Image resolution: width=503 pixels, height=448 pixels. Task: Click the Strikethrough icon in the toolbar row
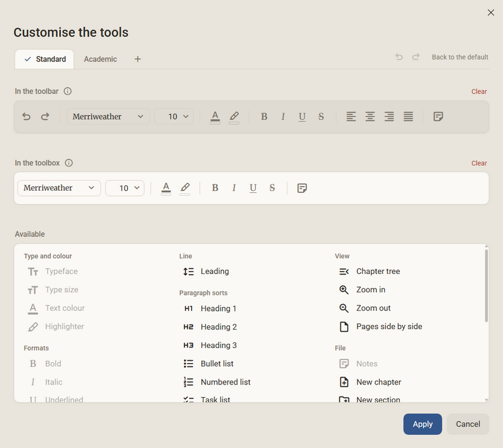(321, 116)
